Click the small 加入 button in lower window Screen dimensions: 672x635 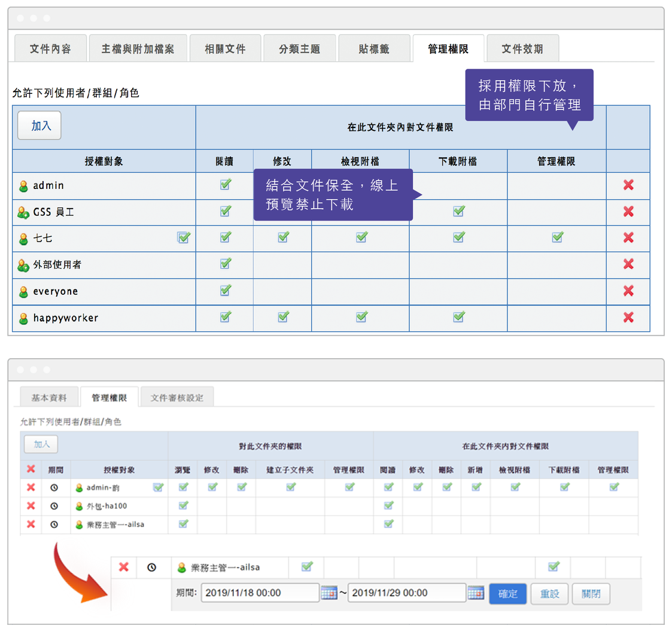pos(41,444)
